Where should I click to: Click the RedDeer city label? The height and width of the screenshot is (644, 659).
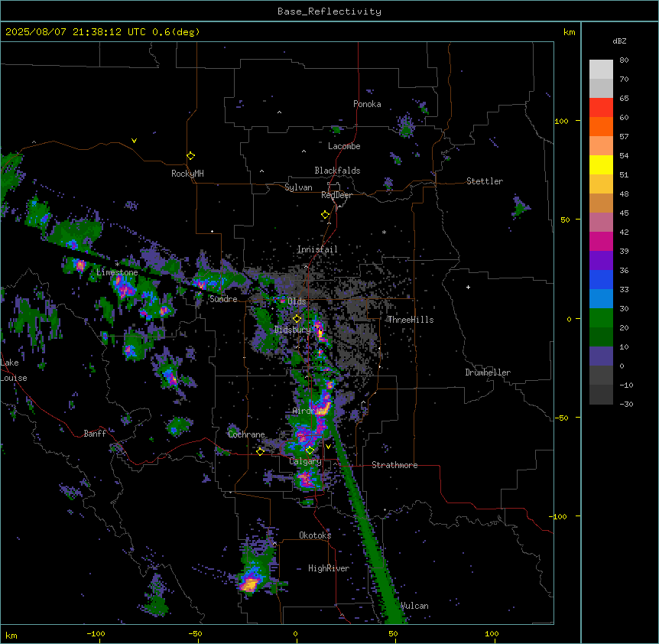336,195
